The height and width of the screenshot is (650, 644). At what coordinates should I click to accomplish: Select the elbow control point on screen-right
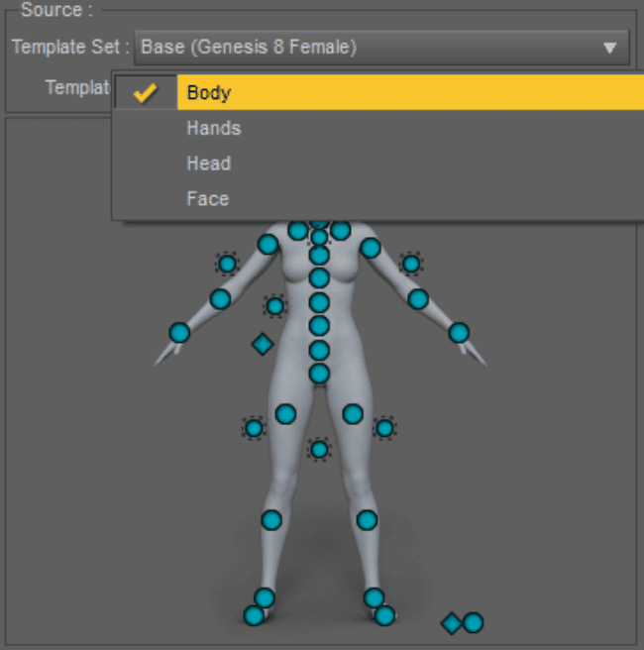[418, 299]
